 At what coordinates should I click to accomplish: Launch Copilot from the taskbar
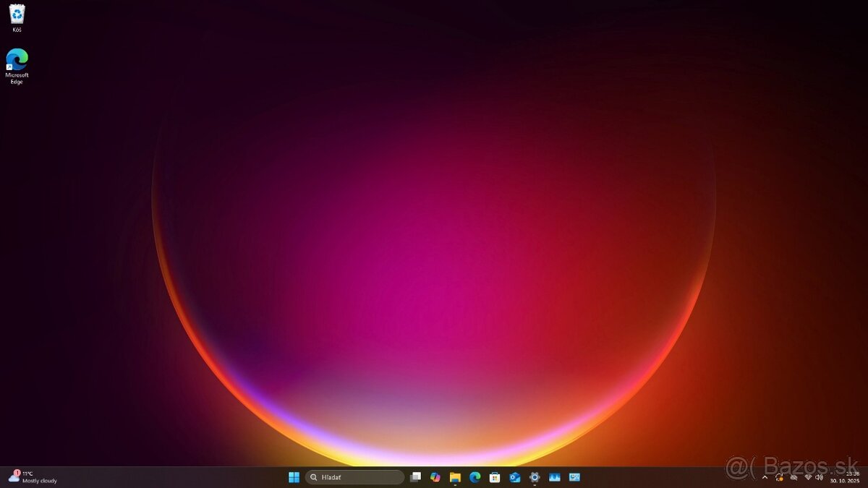coord(435,477)
